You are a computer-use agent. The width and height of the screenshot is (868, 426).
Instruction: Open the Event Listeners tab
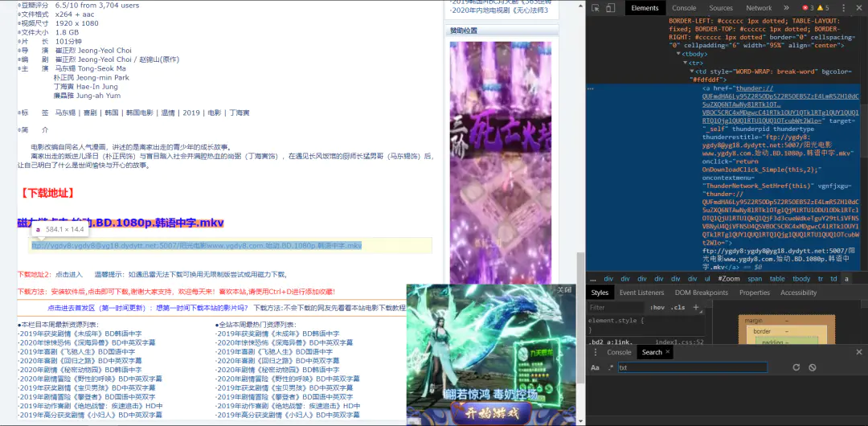click(641, 293)
